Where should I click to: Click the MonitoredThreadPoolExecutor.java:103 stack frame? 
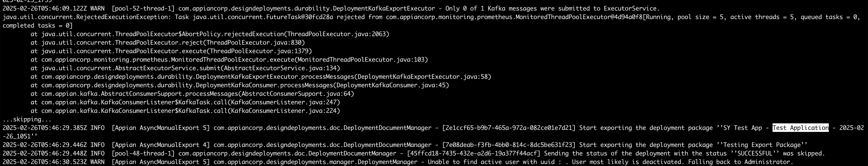pyautogui.click(x=229, y=60)
